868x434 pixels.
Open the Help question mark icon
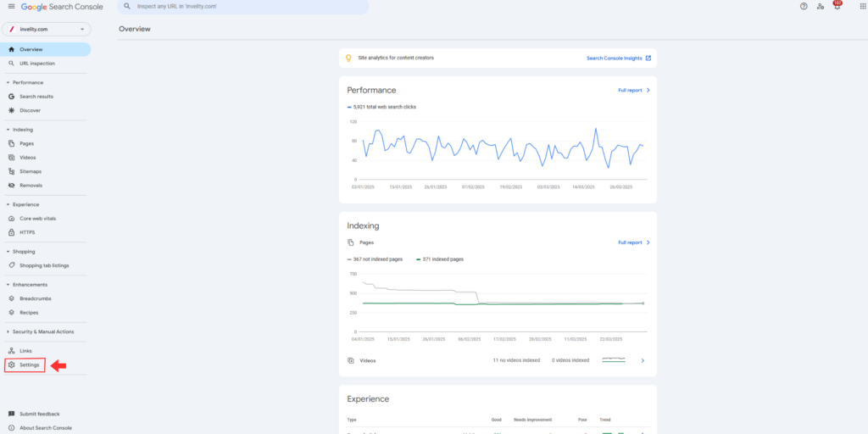804,6
